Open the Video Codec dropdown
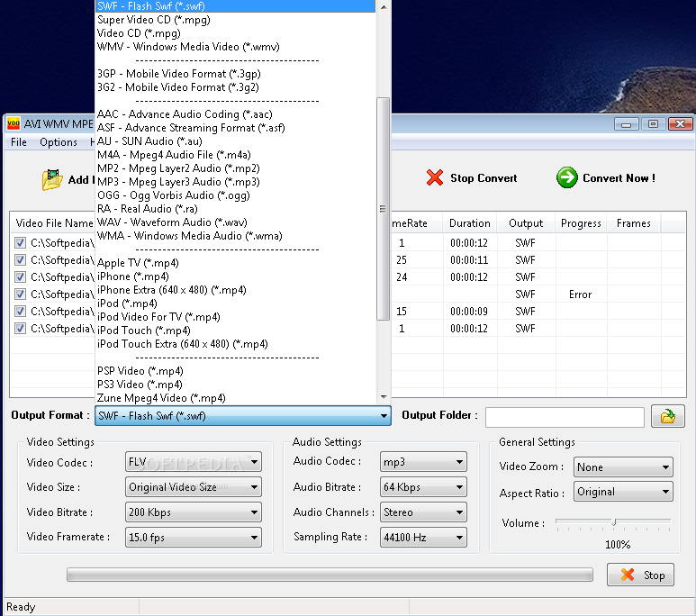Screen dimensions: 696x616 tap(194, 463)
